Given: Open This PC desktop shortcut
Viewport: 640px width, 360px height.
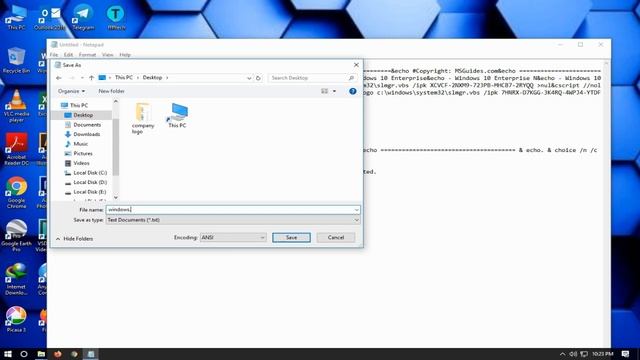Looking at the screenshot, I should point(16,17).
